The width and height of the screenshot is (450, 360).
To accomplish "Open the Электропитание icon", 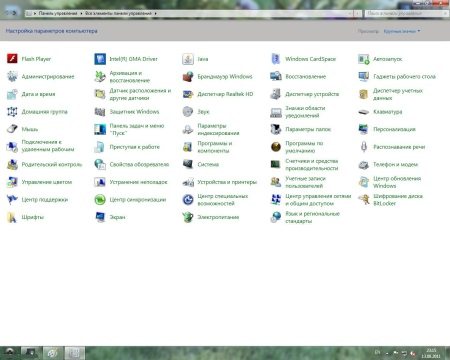I will [188, 217].
